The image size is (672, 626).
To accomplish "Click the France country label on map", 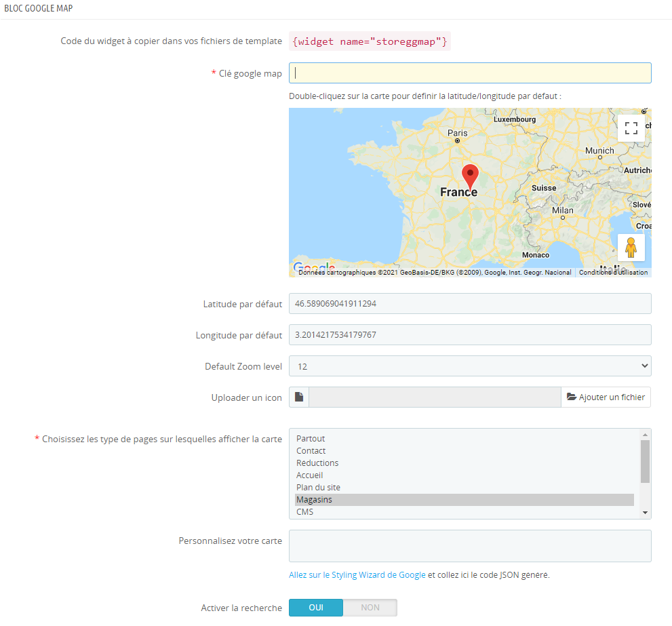I will (458, 192).
